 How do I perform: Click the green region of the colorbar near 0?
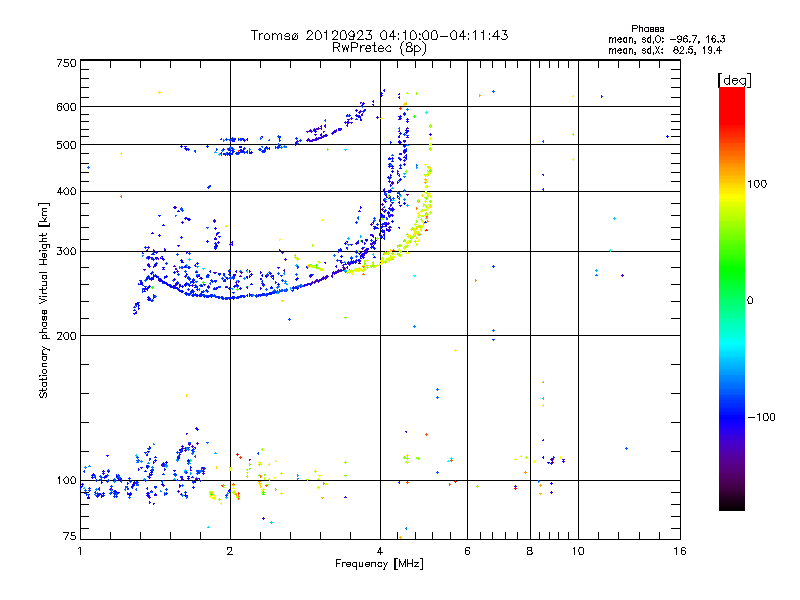[x=732, y=298]
